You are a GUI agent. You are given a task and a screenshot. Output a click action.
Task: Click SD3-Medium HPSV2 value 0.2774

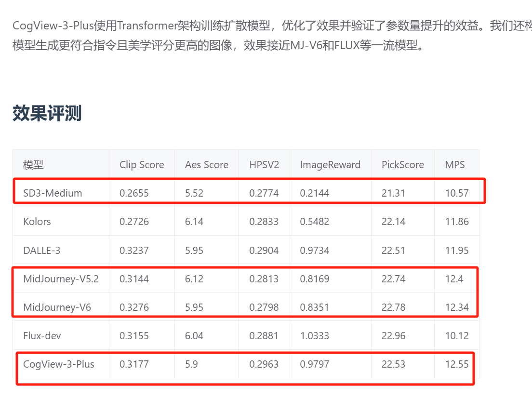click(264, 193)
